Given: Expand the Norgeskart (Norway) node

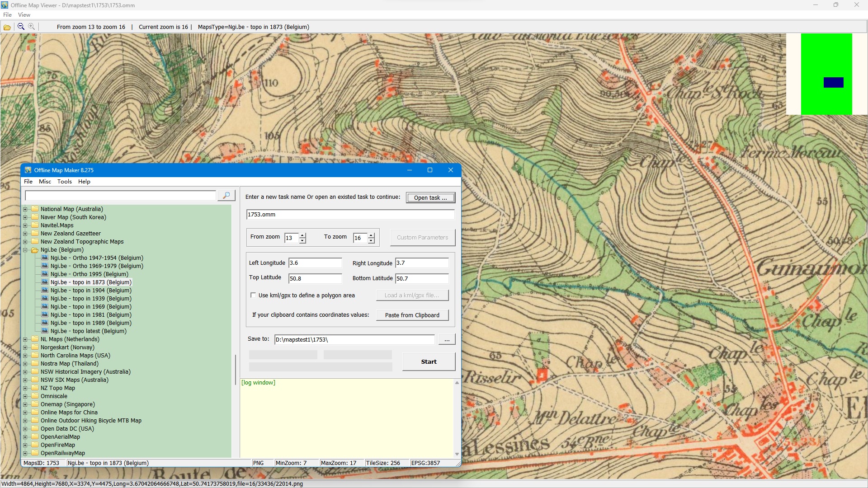Looking at the screenshot, I should click(25, 347).
